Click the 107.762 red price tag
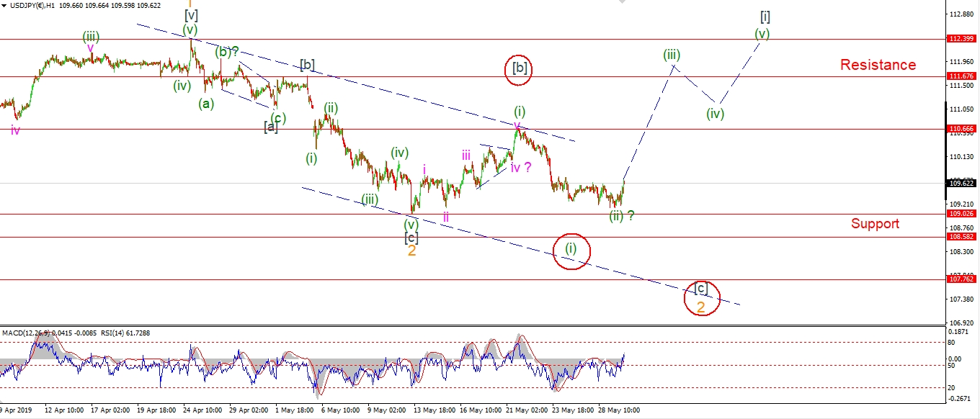The width and height of the screenshot is (980, 419). pyautogui.click(x=963, y=279)
